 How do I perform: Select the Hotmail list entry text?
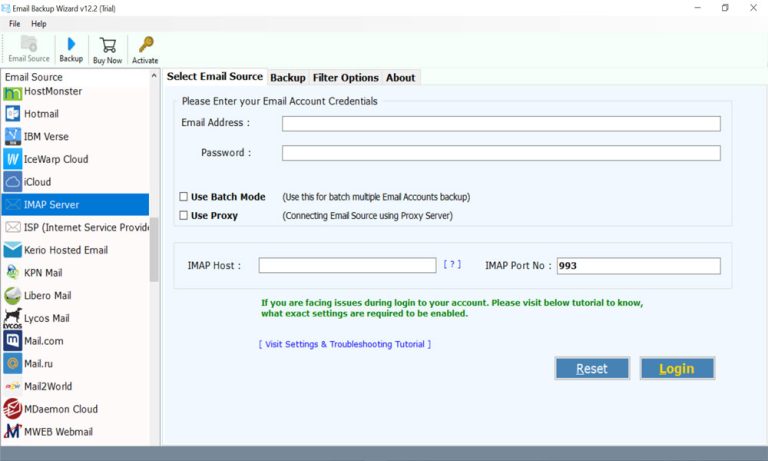[x=41, y=114]
